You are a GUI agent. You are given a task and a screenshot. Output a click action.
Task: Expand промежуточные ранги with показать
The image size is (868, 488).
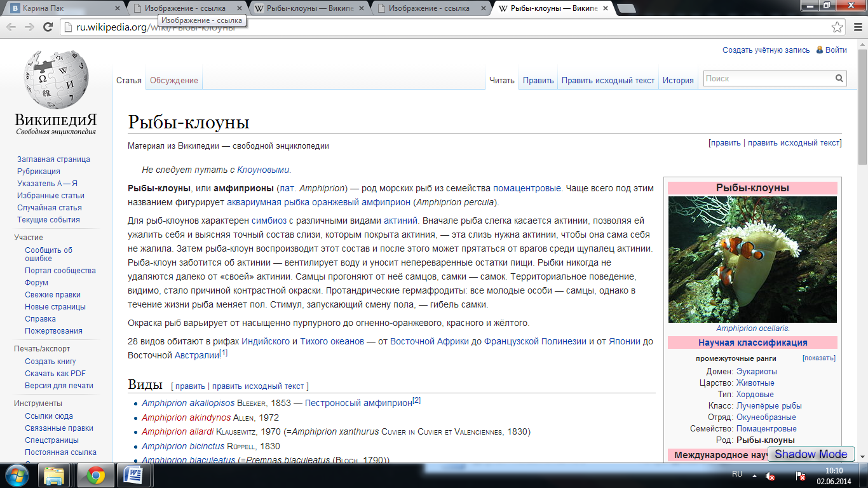pos(819,358)
